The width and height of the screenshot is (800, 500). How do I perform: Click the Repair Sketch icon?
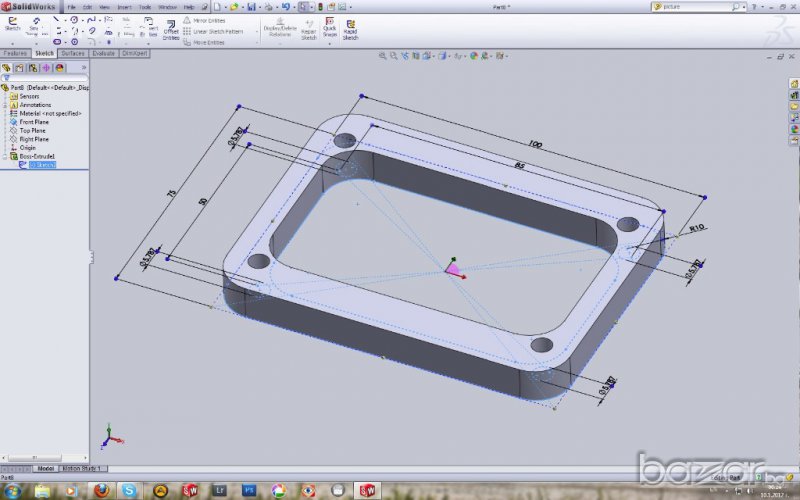(x=309, y=27)
